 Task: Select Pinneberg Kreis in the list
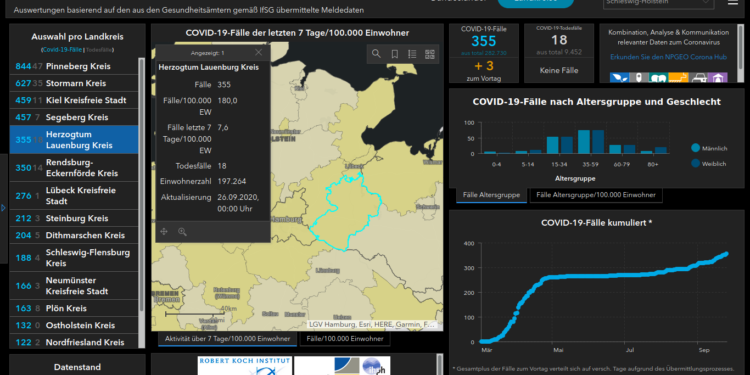coord(74,66)
